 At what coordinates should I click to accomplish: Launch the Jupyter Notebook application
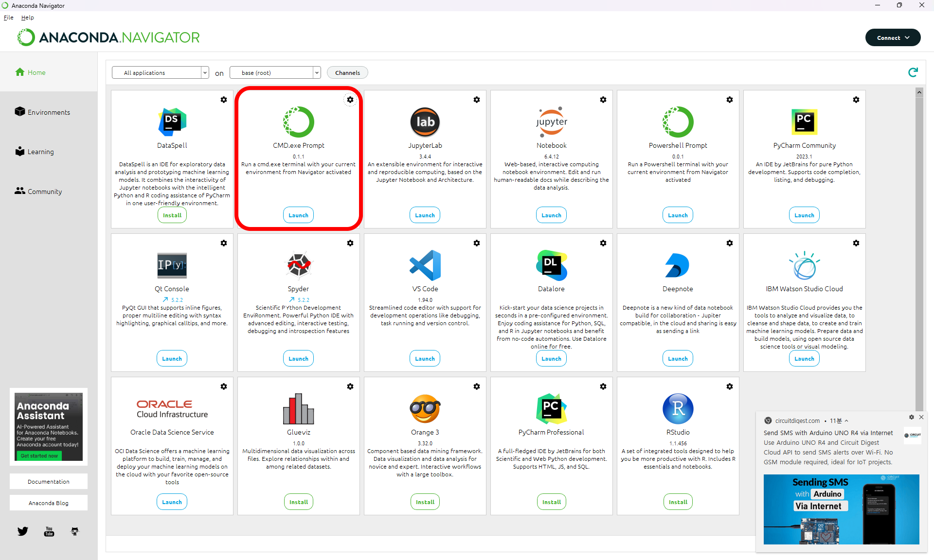551,215
